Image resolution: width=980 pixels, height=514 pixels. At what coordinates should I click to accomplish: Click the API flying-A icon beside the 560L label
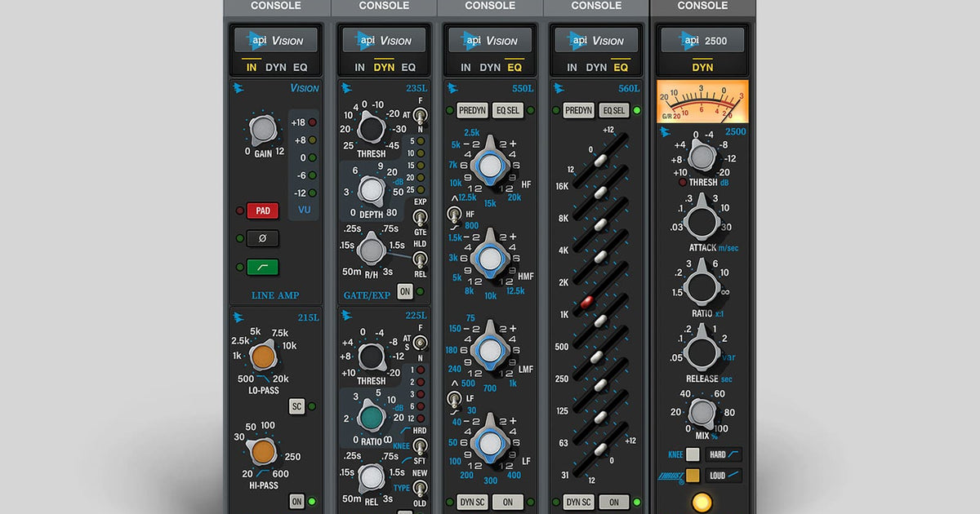pyautogui.click(x=559, y=87)
